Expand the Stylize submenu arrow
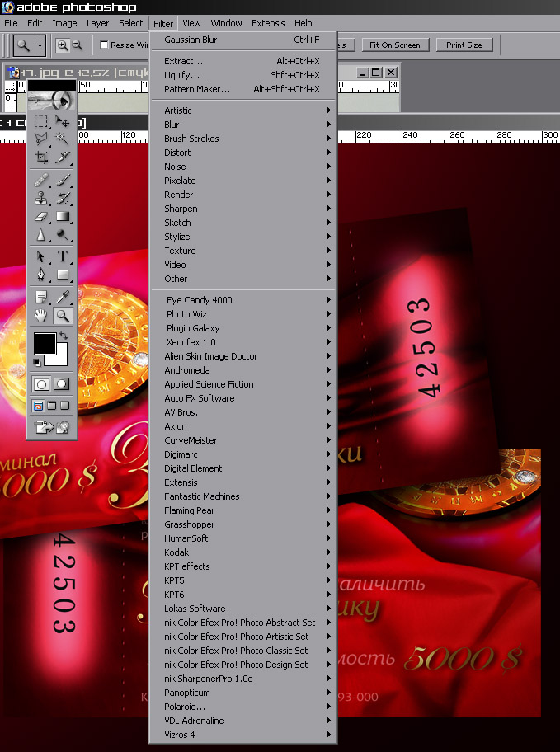560x752 pixels. [329, 237]
